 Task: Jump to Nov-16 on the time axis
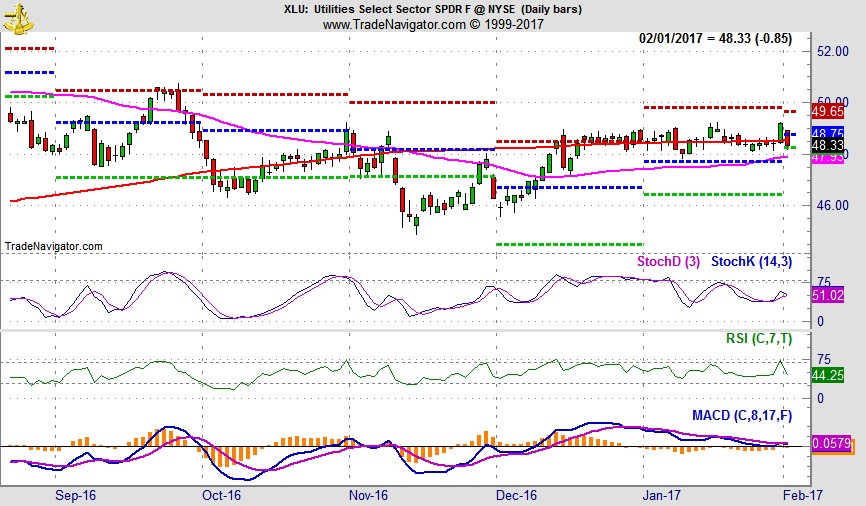(x=368, y=494)
